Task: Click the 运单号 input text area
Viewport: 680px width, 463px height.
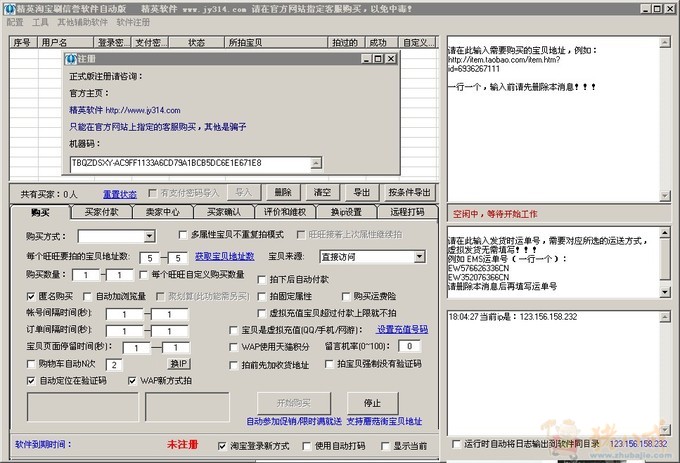Action: click(x=553, y=263)
